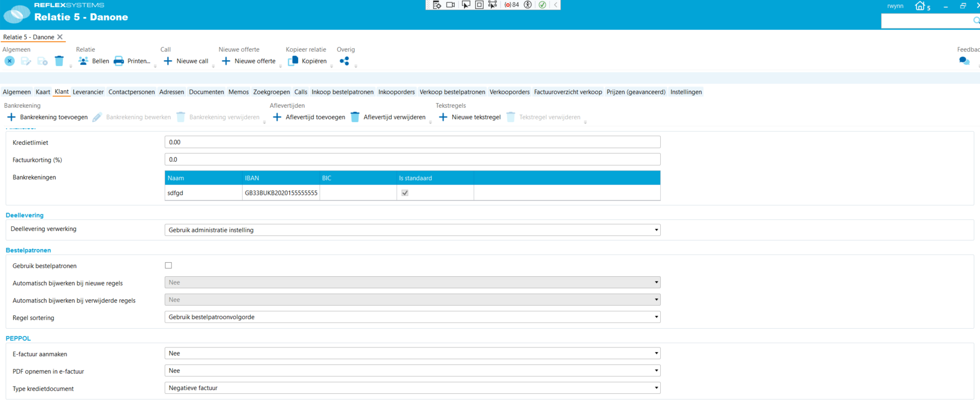Click the trash delete icon in Algemeen group

59,61
